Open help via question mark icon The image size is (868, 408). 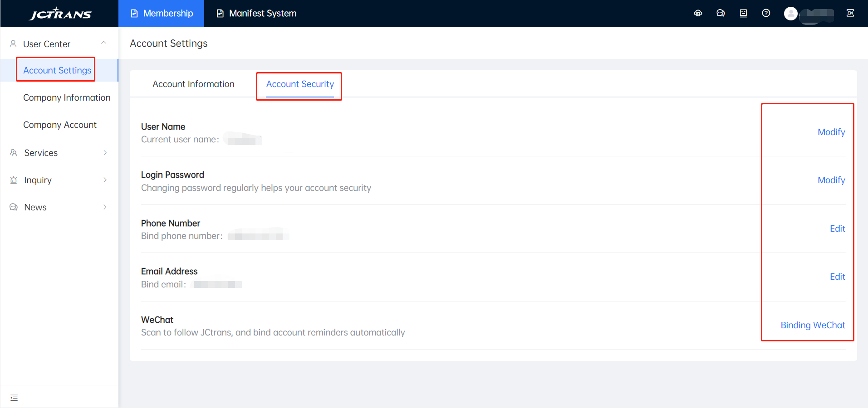pos(766,13)
